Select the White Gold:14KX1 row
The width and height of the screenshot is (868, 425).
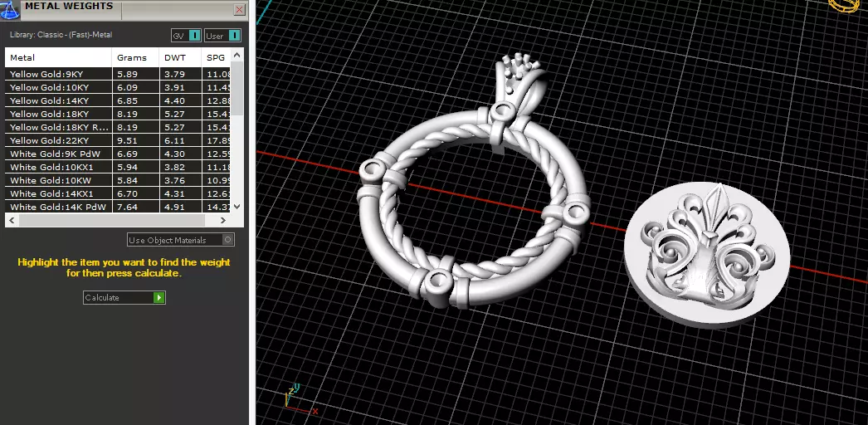[x=117, y=193]
